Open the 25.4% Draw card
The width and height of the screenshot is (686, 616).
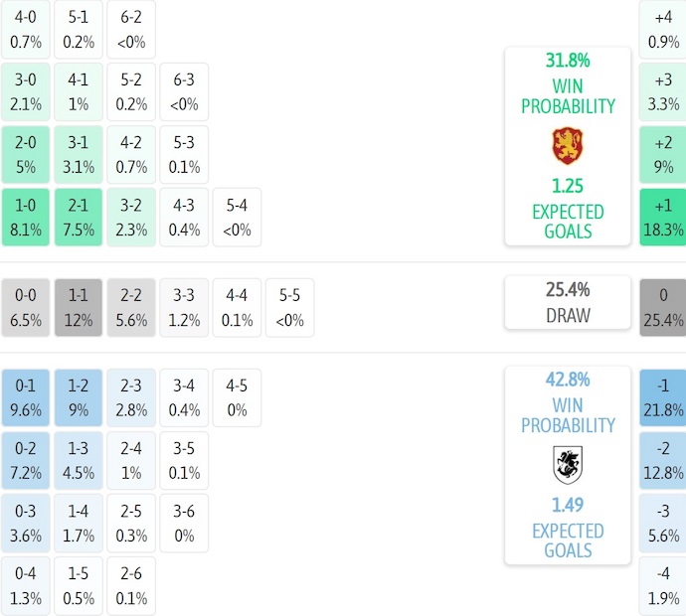pos(567,302)
